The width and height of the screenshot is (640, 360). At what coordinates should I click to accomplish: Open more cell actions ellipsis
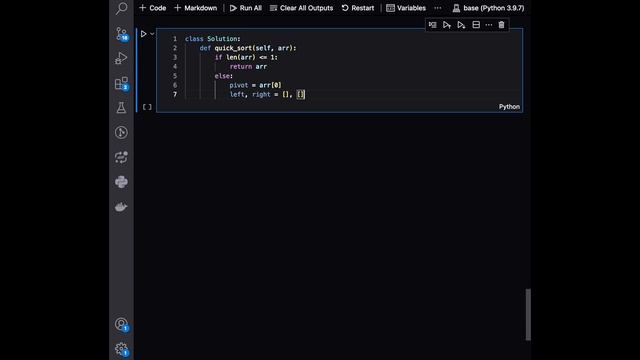[489, 25]
